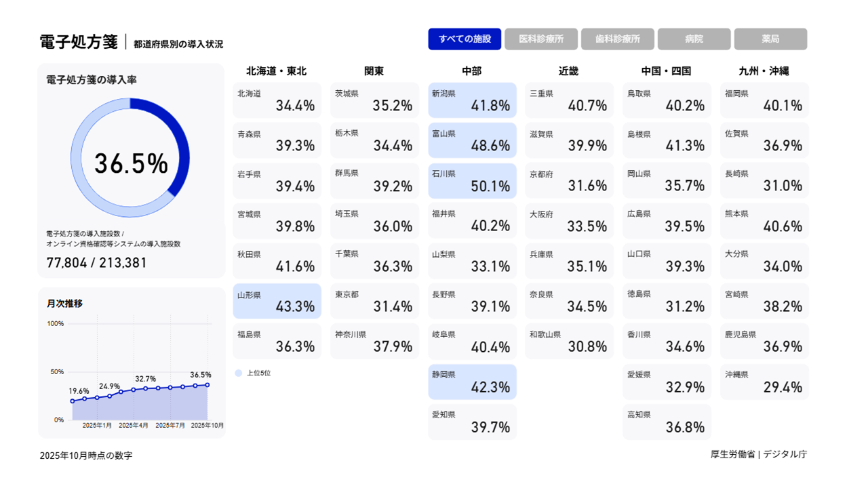Screen dimensions: 868x488
Task: Switch to the 医科診療所 tab
Action: 541,39
